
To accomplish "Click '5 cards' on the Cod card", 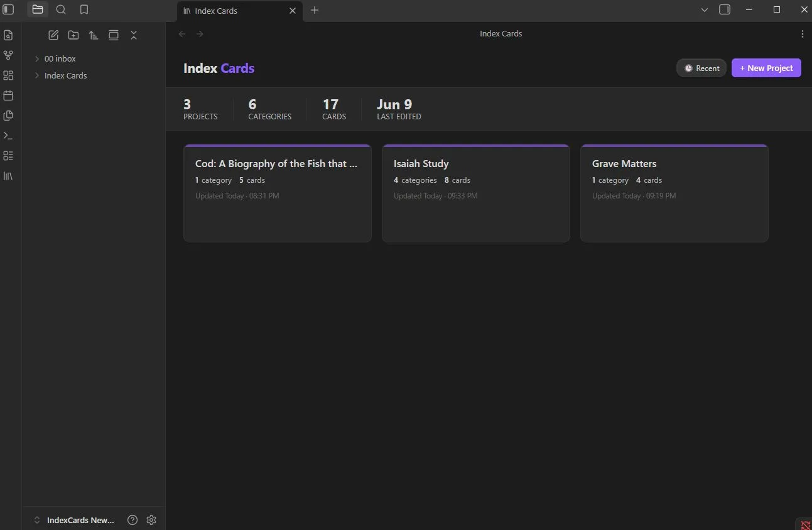I will [252, 180].
